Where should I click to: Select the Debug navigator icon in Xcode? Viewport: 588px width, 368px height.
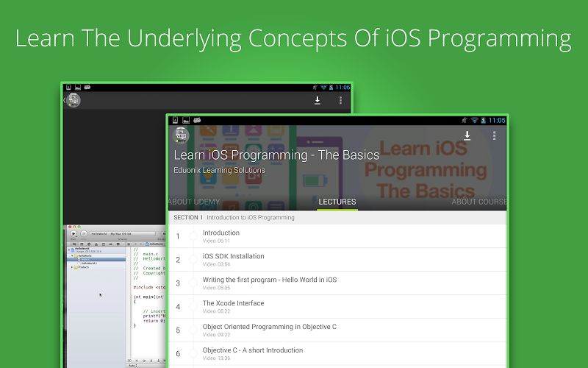104,244
